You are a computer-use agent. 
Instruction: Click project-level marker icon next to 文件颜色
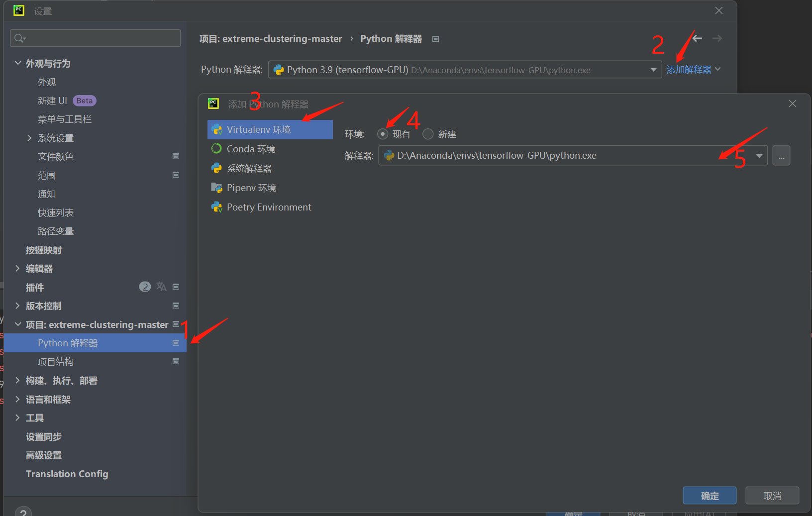coord(176,156)
